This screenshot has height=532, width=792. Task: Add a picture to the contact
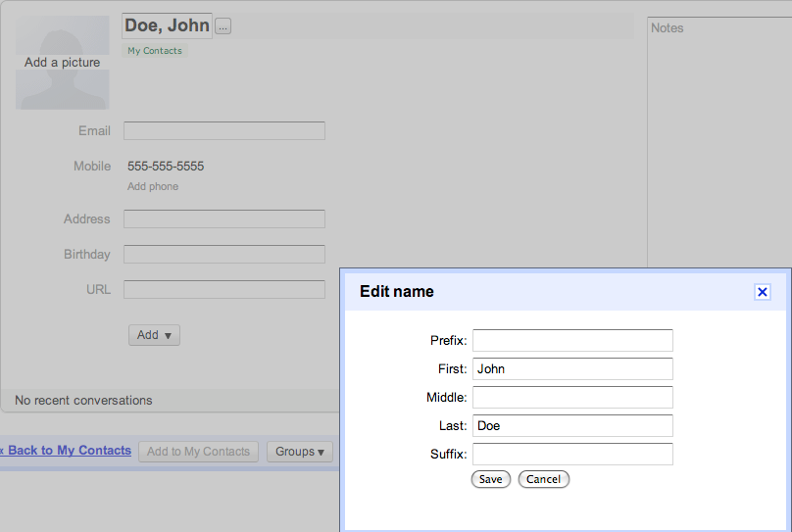[x=63, y=63]
